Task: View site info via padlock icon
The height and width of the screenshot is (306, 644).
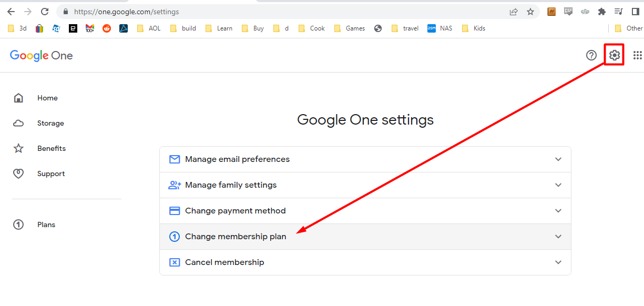Action: pyautogui.click(x=66, y=12)
